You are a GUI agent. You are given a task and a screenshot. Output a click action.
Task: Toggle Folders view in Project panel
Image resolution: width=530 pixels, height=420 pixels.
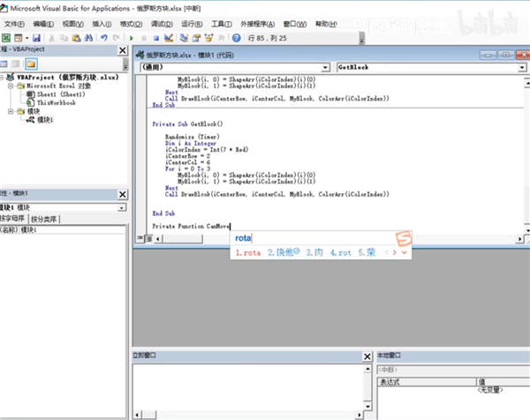(30, 64)
